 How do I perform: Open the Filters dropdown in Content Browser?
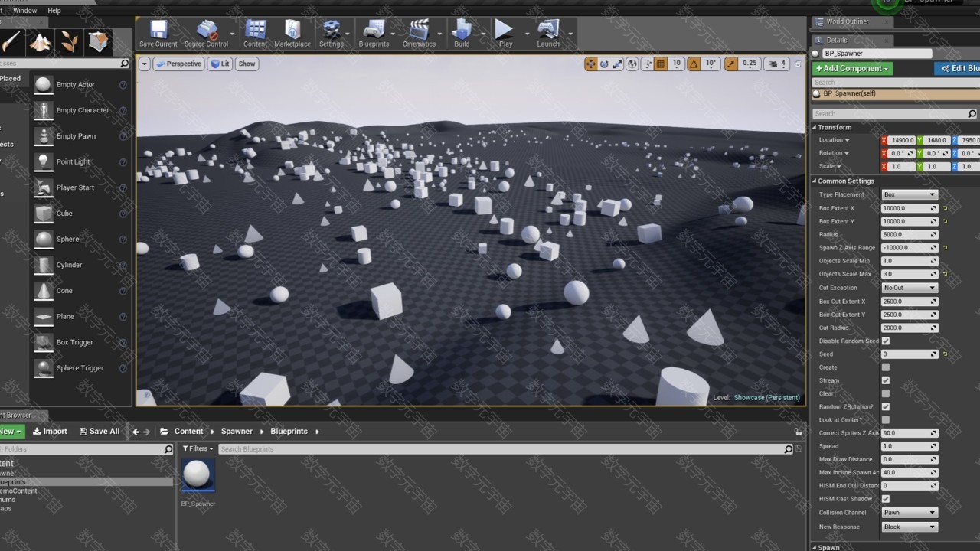pyautogui.click(x=198, y=448)
